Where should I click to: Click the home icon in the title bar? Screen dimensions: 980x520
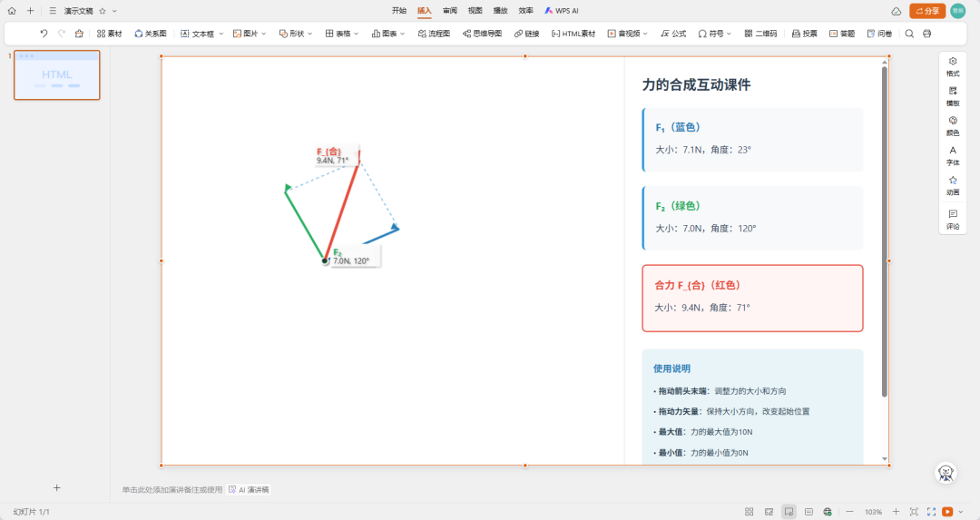point(12,11)
